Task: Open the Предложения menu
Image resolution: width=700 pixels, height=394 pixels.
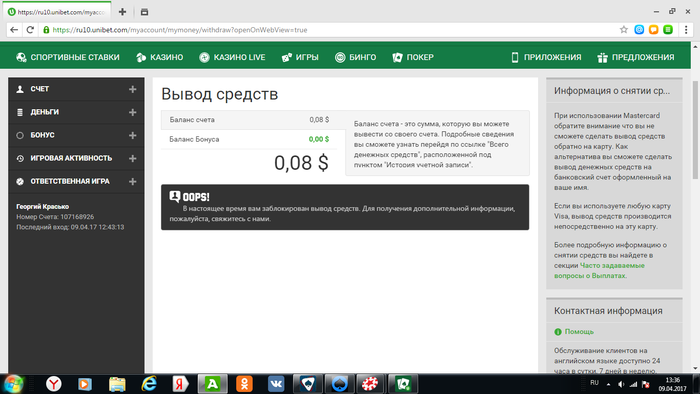Action: pyautogui.click(x=636, y=57)
